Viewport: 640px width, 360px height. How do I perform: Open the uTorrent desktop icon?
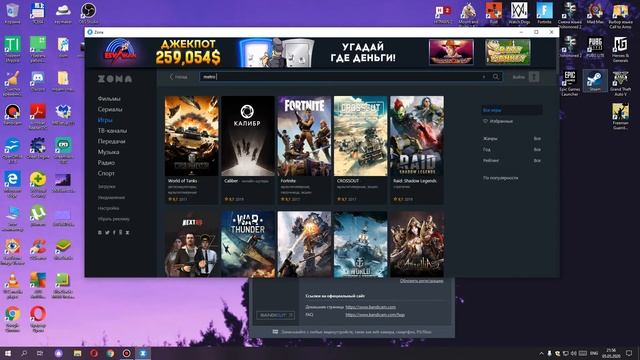point(38,216)
